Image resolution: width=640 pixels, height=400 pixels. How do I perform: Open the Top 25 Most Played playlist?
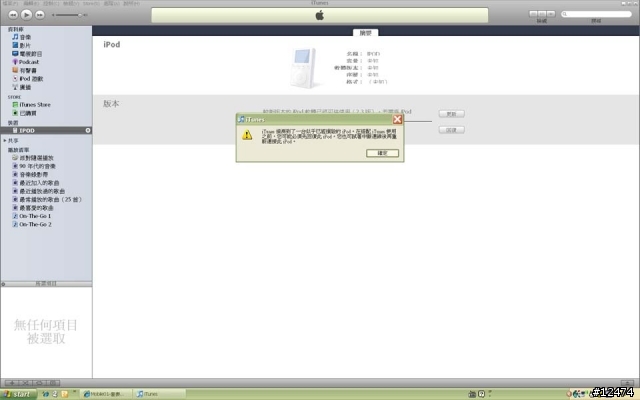47,200
